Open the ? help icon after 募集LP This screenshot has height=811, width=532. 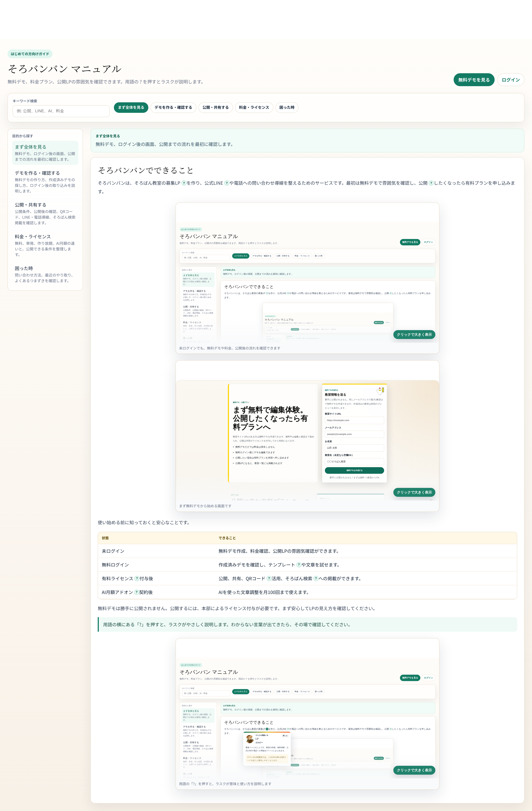tap(184, 183)
